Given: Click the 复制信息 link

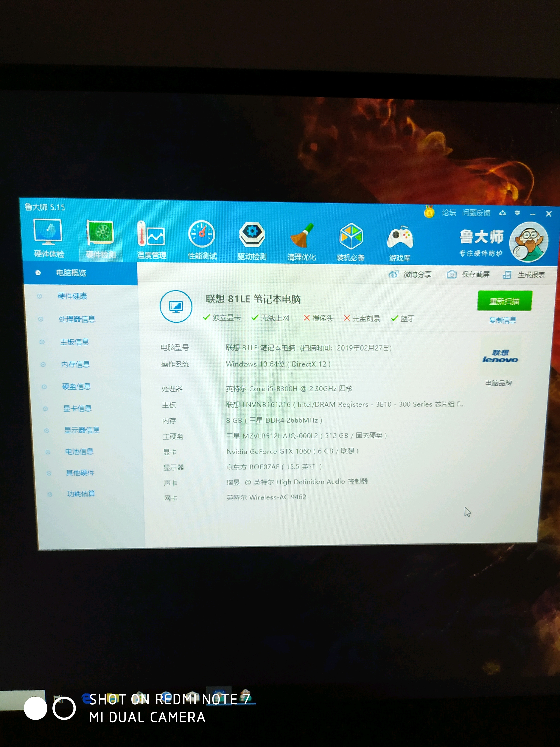Looking at the screenshot, I should click(502, 320).
